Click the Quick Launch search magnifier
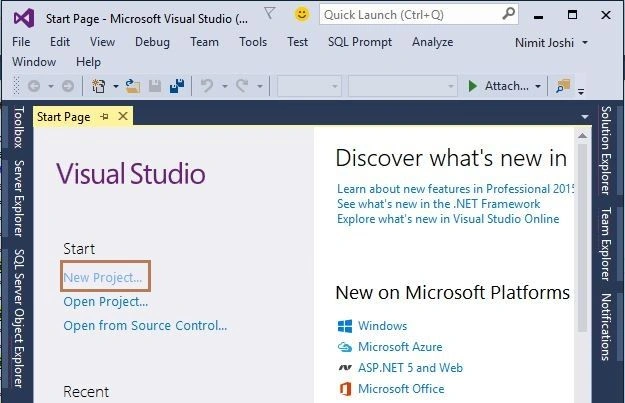The image size is (625, 403). pos(508,14)
